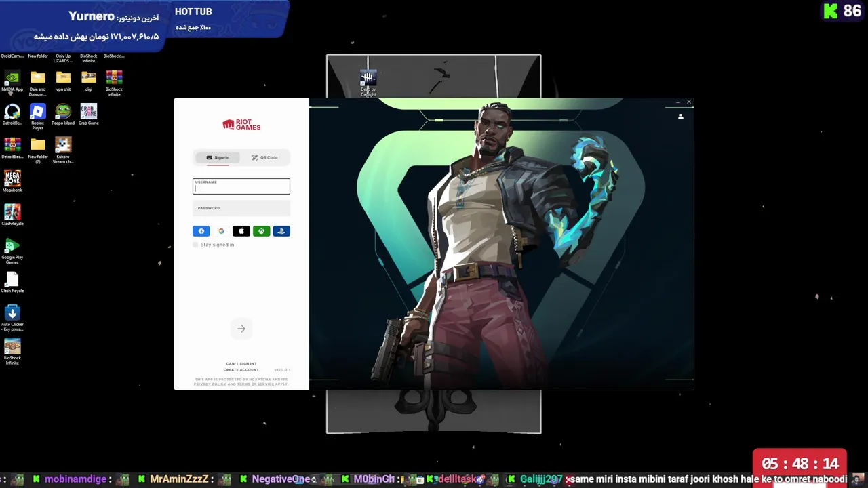Launch Megabonk from desktop
This screenshot has width=868, height=488.
point(12,181)
